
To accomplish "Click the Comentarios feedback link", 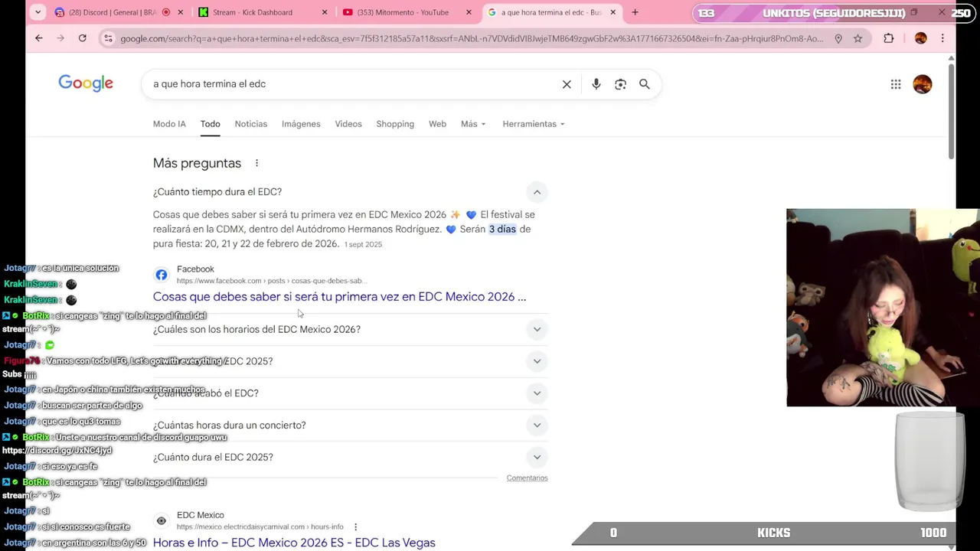I will tap(527, 478).
